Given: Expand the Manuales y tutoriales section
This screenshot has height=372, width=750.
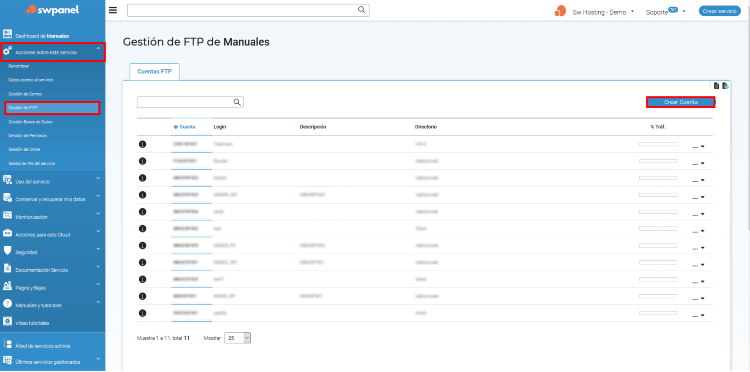Looking at the screenshot, I should click(x=98, y=302).
